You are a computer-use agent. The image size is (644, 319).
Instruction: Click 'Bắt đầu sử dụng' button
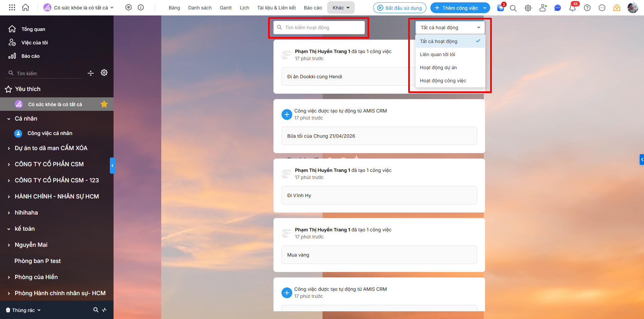(x=399, y=8)
